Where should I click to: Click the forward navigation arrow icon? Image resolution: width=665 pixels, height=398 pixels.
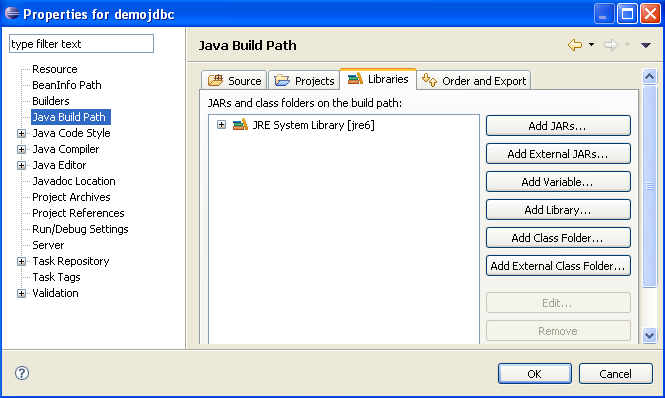click(611, 45)
